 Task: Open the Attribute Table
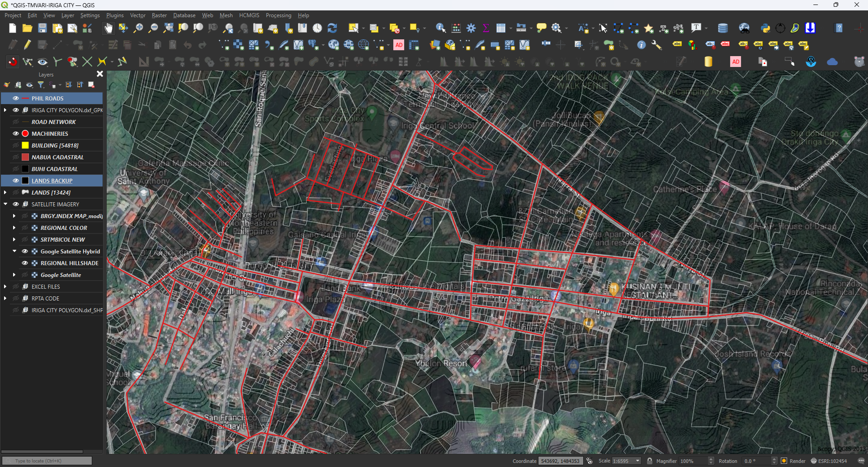(x=501, y=28)
